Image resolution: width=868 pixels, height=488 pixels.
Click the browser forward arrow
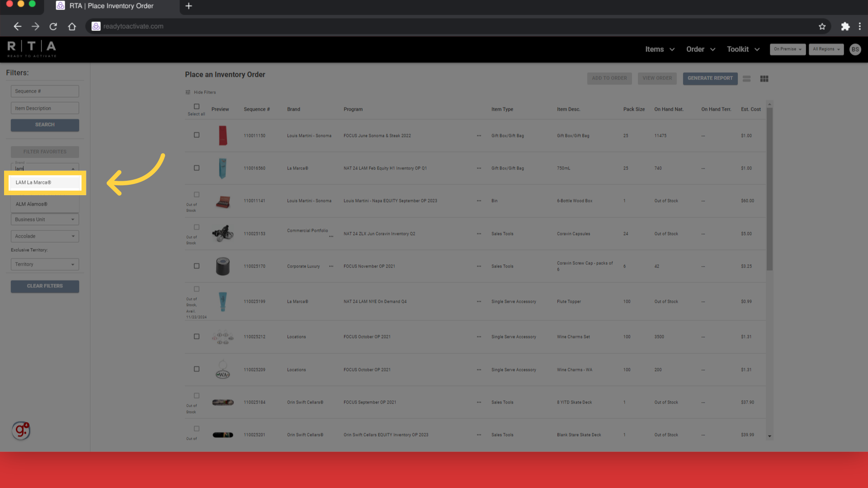pos(35,26)
